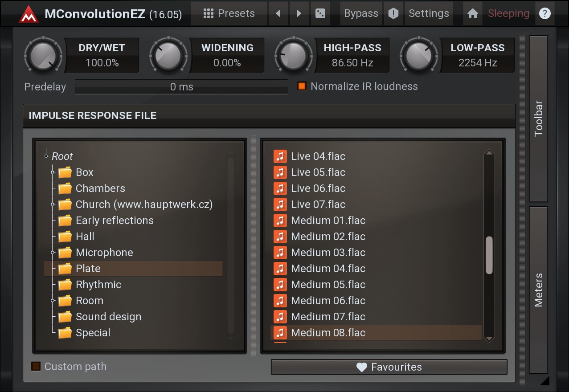Click the home icon
Screen dimensions: 569x392
pos(473,13)
